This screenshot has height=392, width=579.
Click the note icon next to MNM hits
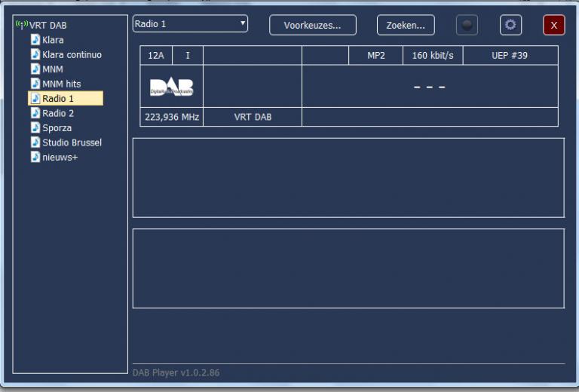[x=35, y=84]
